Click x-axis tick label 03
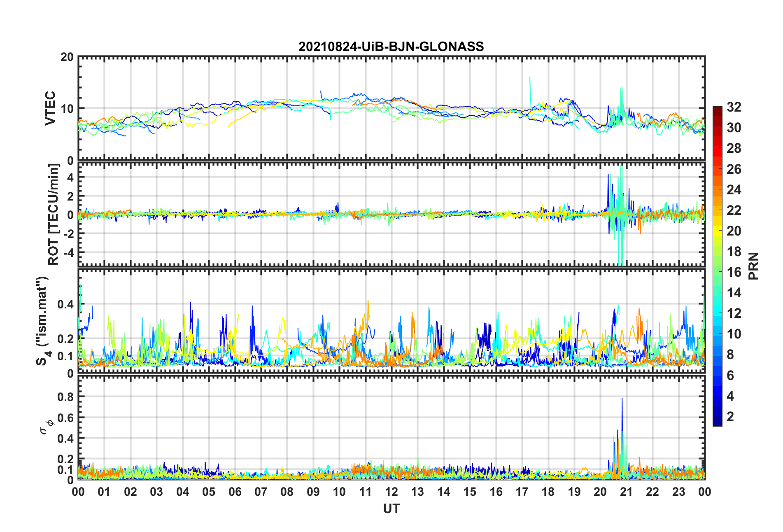The image size is (783, 532). (156, 492)
